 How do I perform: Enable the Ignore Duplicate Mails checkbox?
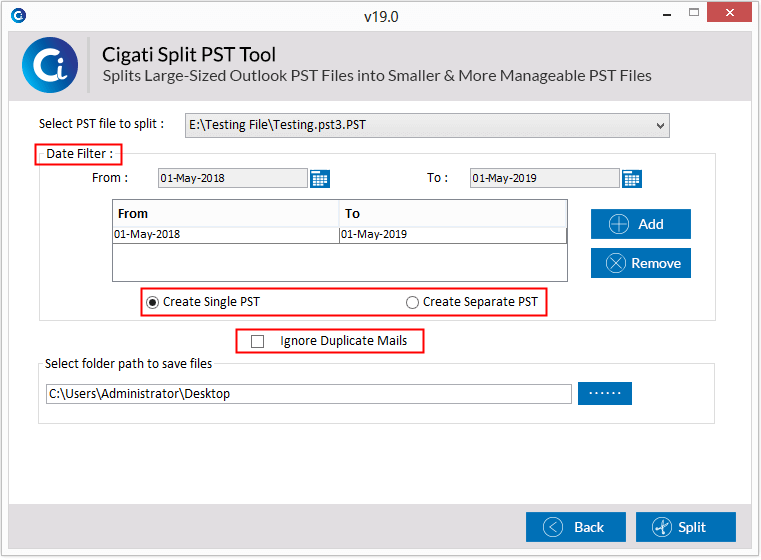pos(257,341)
